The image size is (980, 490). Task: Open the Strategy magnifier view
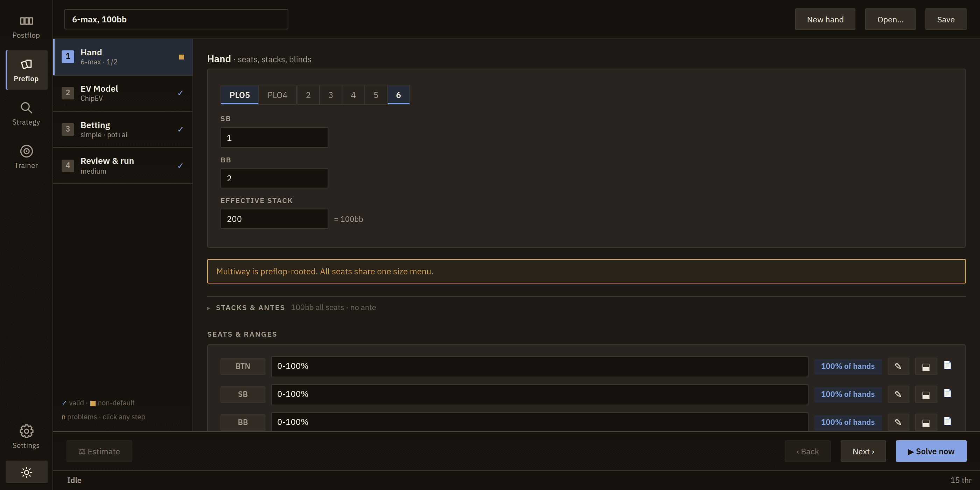(26, 113)
